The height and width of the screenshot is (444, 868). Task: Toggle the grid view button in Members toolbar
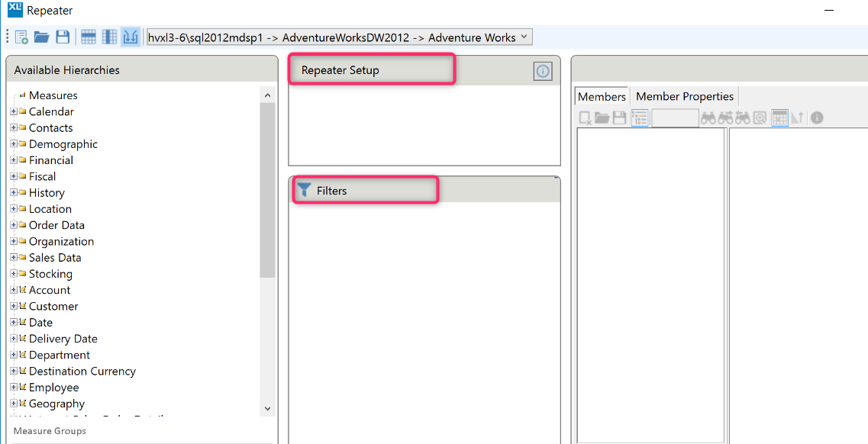(x=779, y=118)
